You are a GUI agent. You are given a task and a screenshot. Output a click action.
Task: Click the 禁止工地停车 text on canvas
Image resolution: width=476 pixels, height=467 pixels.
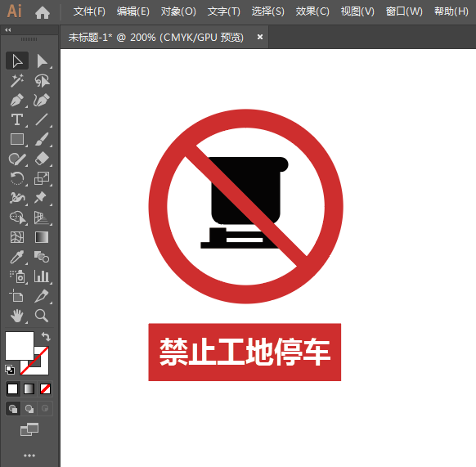[245, 352]
